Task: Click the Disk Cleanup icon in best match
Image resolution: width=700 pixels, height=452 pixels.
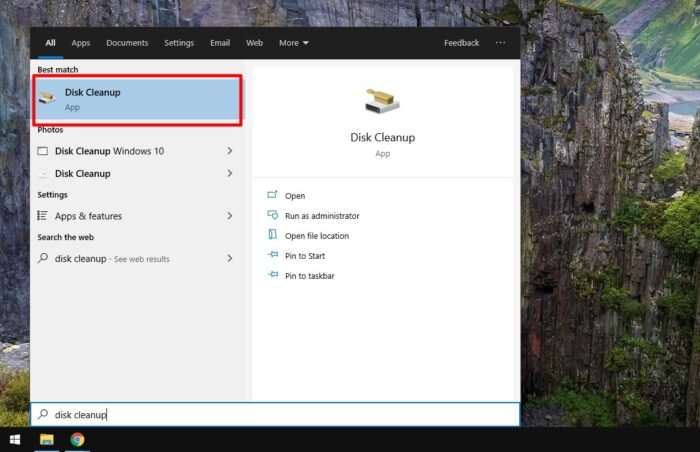Action: (x=47, y=97)
